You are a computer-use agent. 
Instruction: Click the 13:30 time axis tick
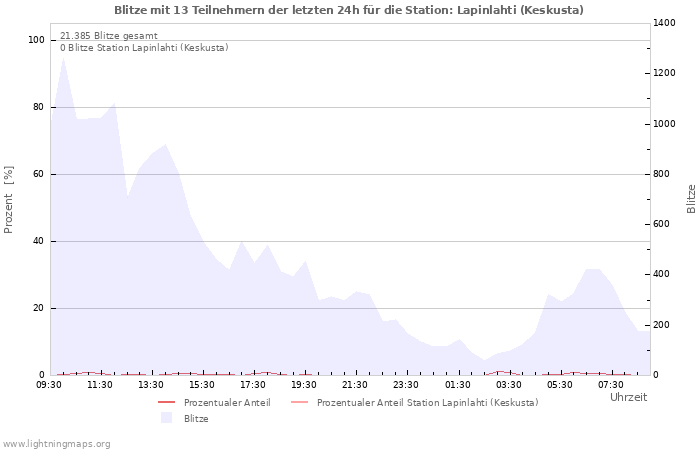pyautogui.click(x=151, y=384)
